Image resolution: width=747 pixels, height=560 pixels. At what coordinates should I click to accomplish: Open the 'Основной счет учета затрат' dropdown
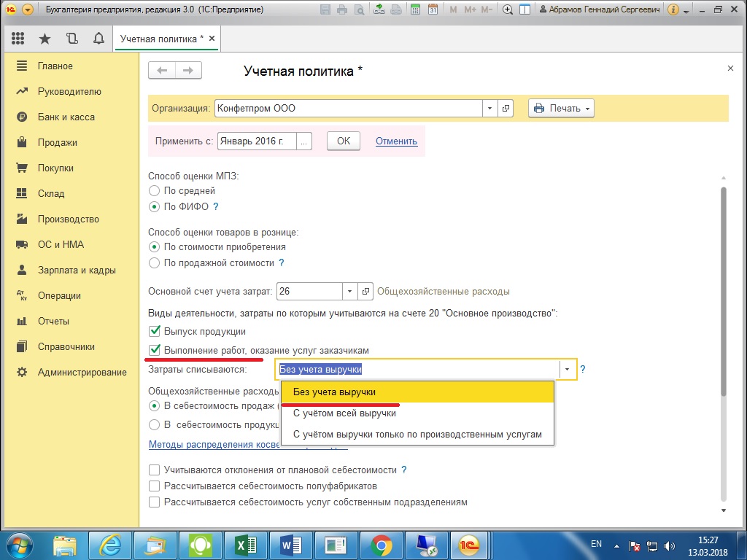click(349, 291)
